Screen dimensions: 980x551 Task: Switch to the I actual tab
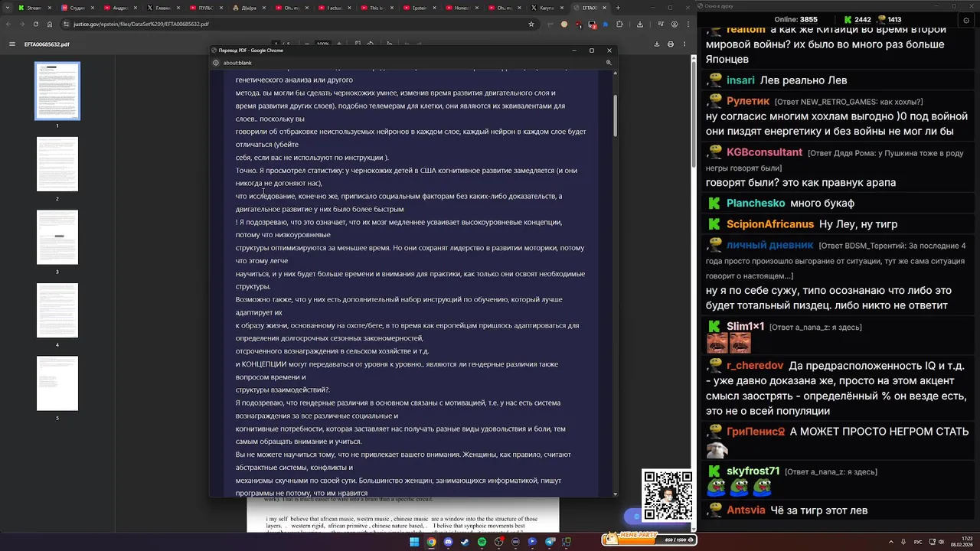click(x=334, y=8)
